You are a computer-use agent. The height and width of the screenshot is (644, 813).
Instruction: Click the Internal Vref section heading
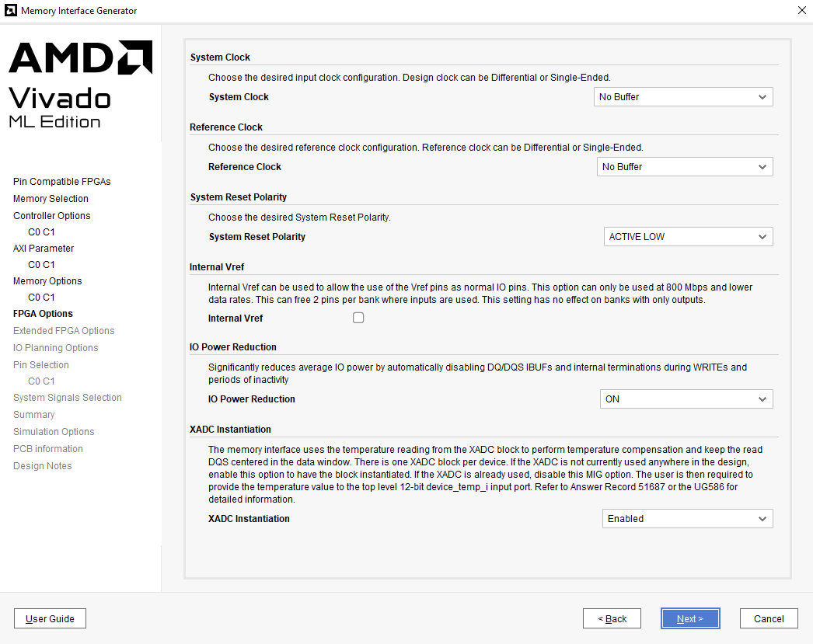tap(217, 266)
